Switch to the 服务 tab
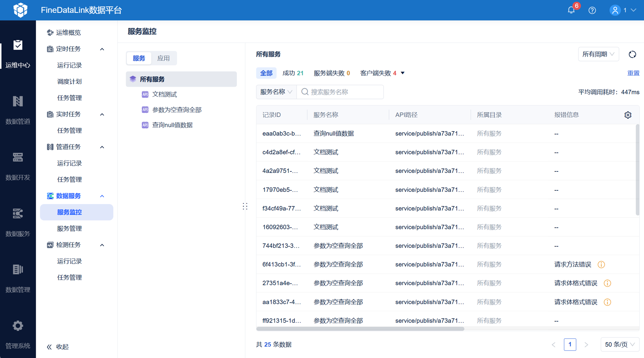 139,58
